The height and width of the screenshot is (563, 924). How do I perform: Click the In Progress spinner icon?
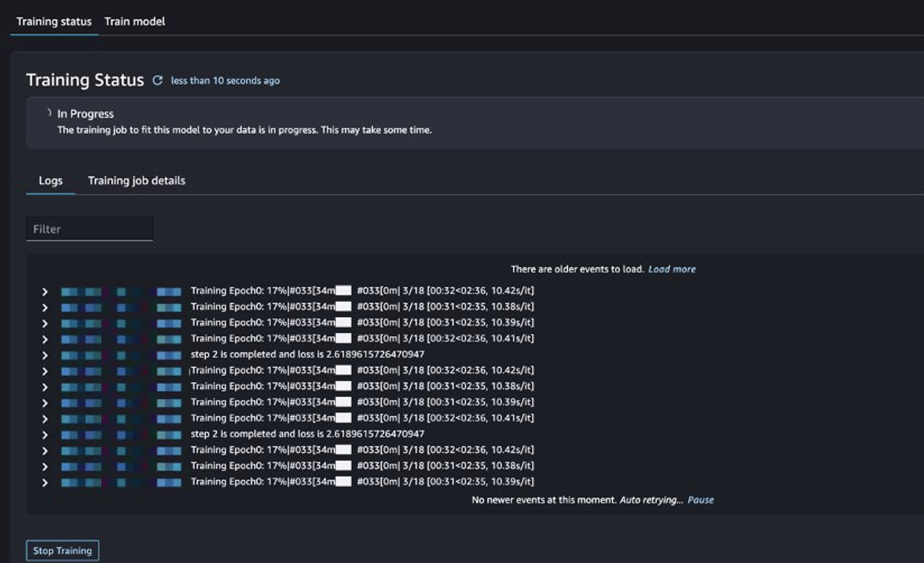click(x=49, y=113)
